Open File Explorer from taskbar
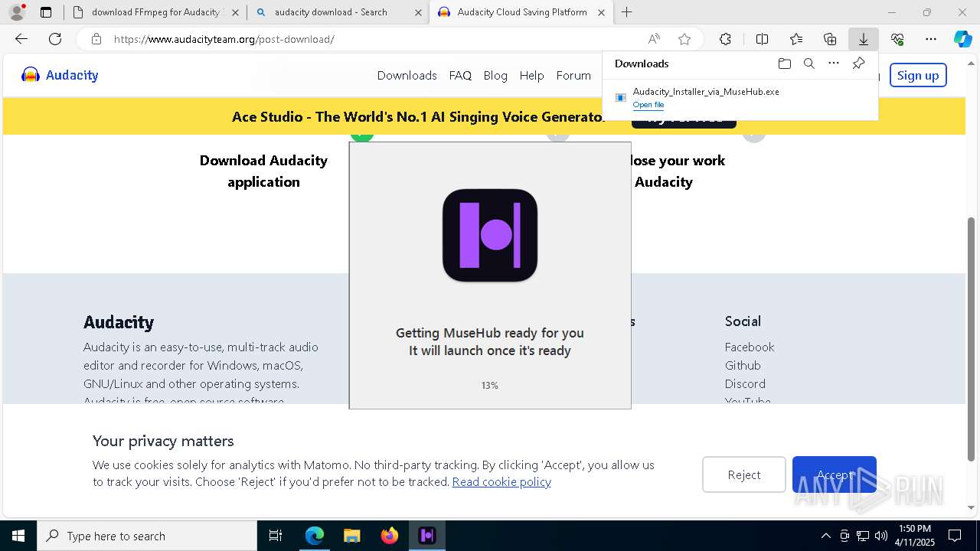This screenshot has height=551, width=980. point(351,536)
